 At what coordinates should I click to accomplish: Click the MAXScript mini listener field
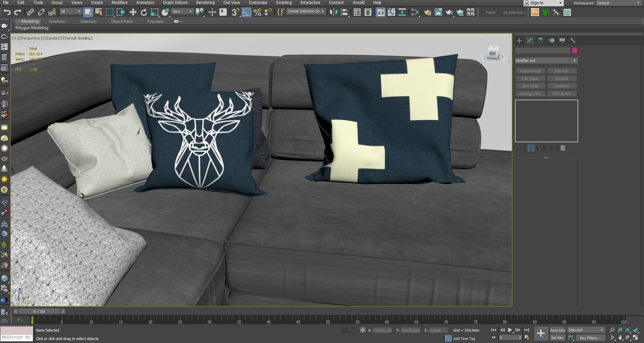16,337
